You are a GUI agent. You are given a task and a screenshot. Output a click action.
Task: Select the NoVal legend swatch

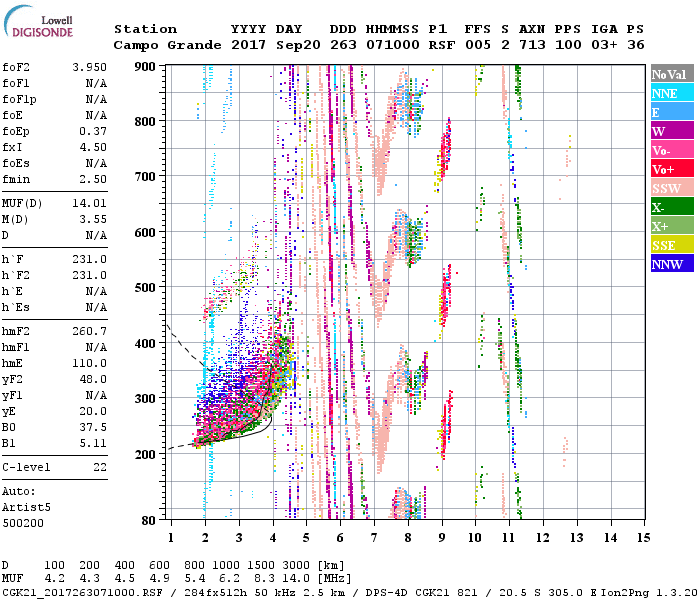(672, 74)
